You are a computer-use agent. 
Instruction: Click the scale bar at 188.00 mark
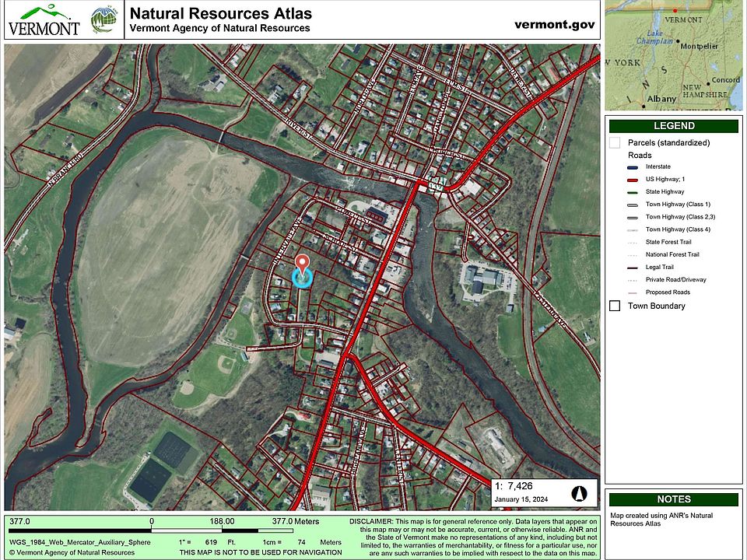click(222, 530)
